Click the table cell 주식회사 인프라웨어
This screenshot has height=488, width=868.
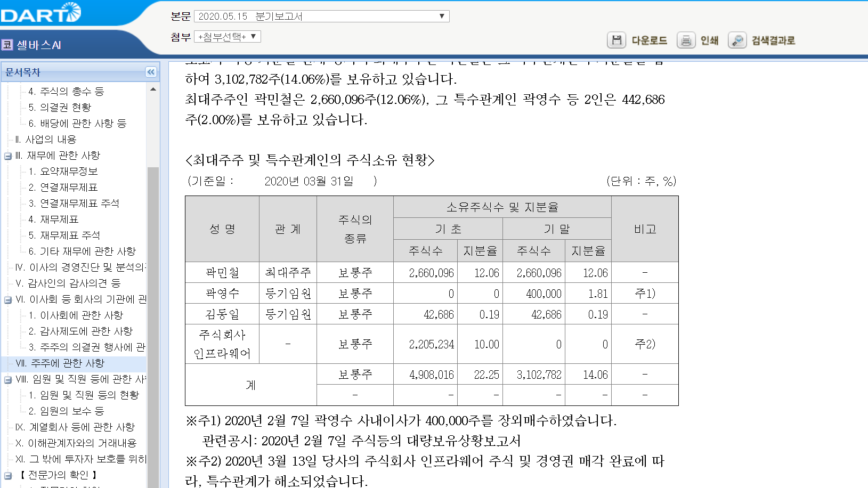pos(222,344)
